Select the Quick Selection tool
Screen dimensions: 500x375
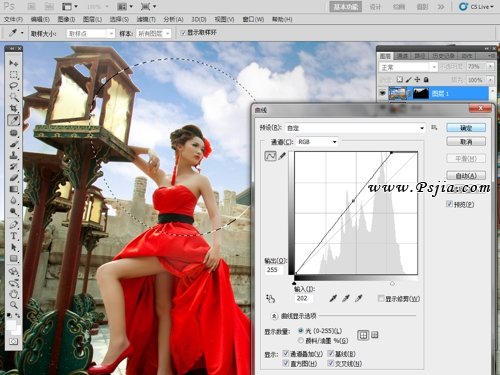point(14,97)
